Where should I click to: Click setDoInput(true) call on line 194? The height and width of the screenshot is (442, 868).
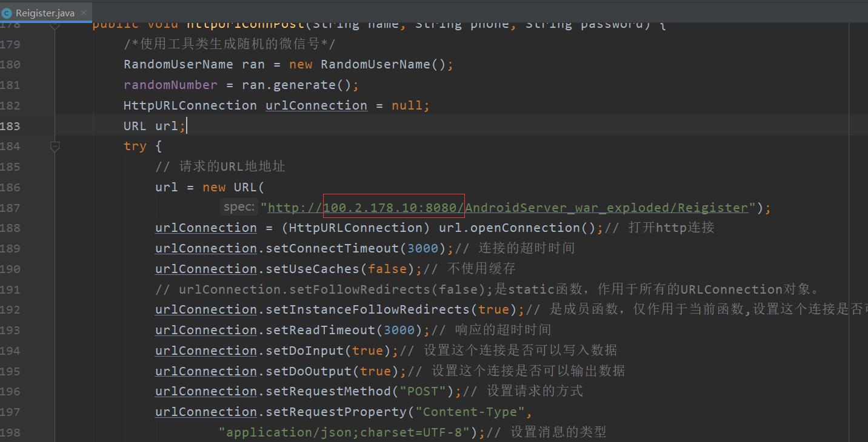(x=328, y=351)
